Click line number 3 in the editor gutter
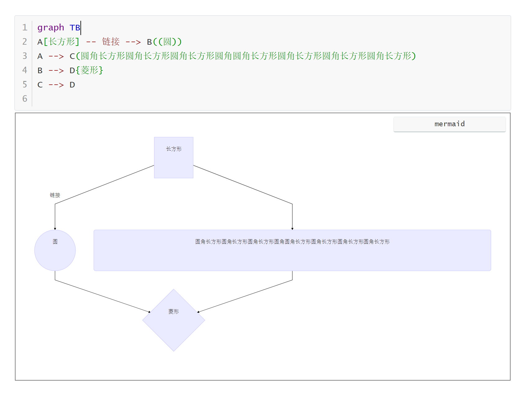Viewport: 532px width, 402px height. click(x=24, y=56)
